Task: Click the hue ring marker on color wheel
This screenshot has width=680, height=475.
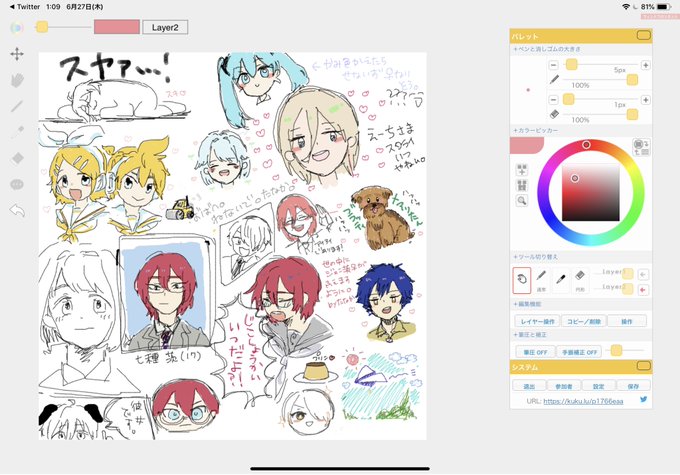Action: click(586, 144)
